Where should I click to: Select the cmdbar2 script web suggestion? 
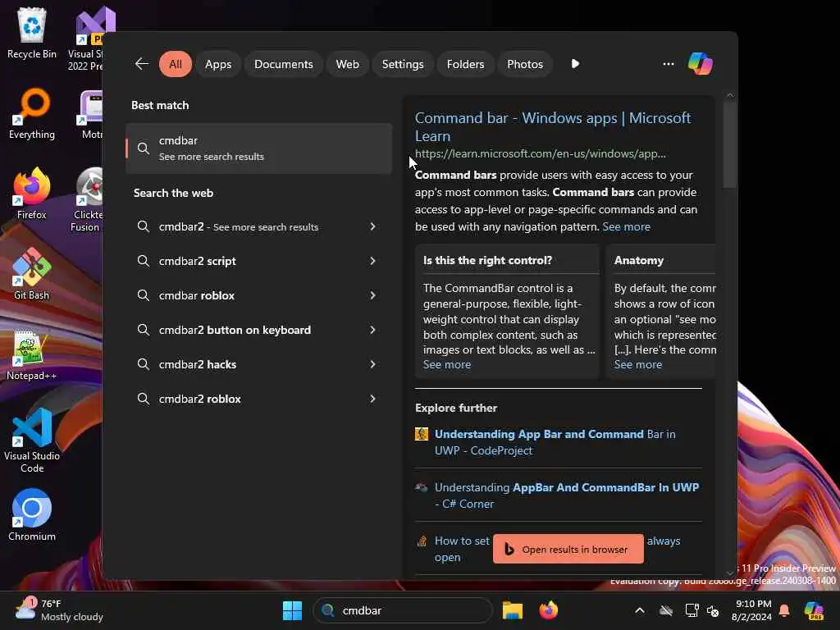[x=258, y=261]
